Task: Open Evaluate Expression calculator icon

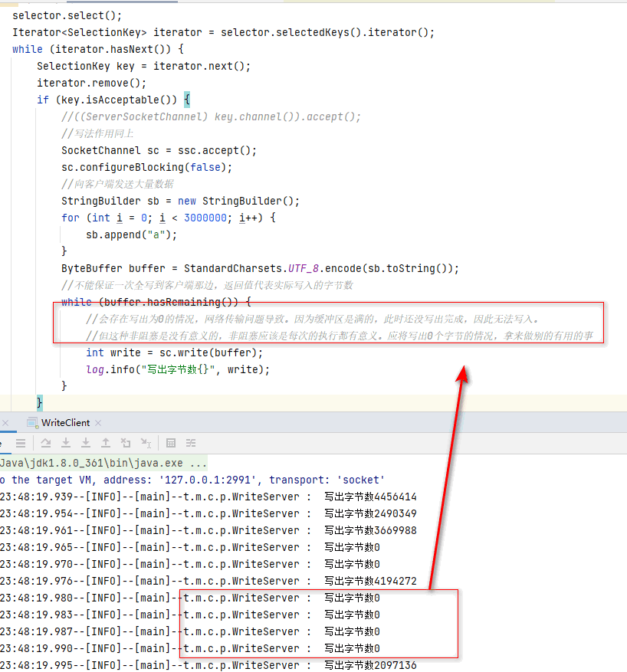Action: [x=171, y=443]
